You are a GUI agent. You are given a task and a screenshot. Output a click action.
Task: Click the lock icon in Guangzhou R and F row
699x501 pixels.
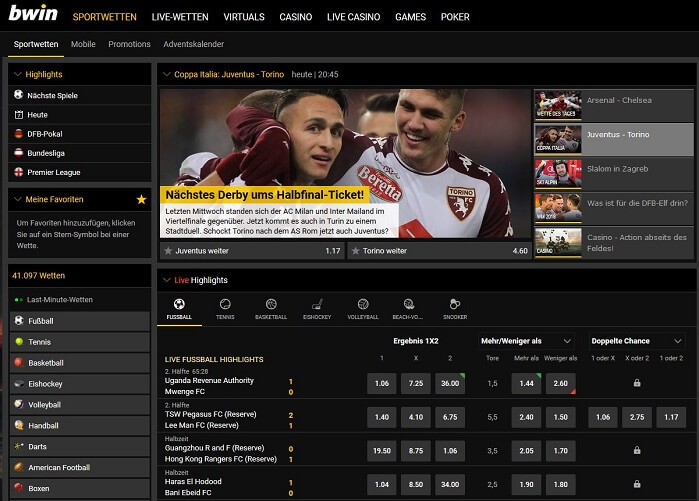click(x=637, y=450)
